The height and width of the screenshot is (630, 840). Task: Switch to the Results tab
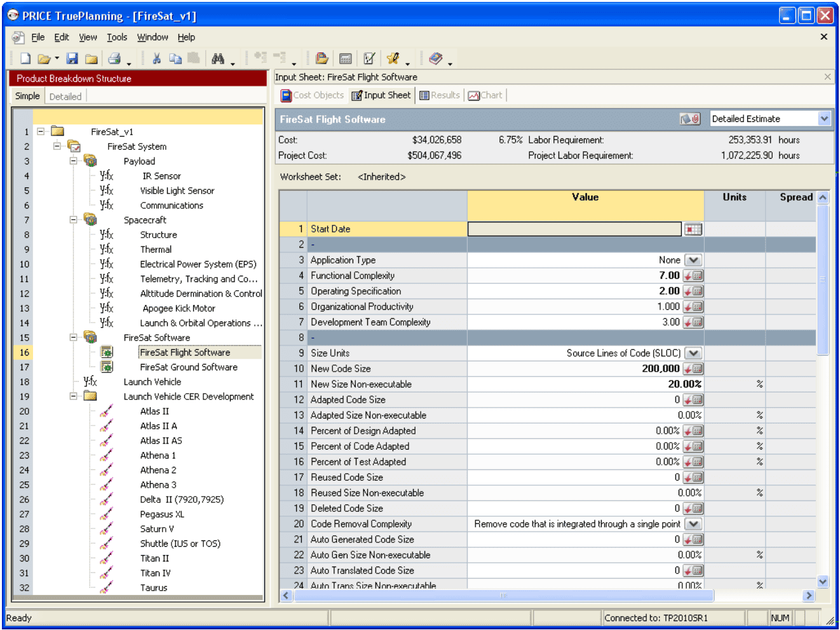pyautogui.click(x=439, y=95)
